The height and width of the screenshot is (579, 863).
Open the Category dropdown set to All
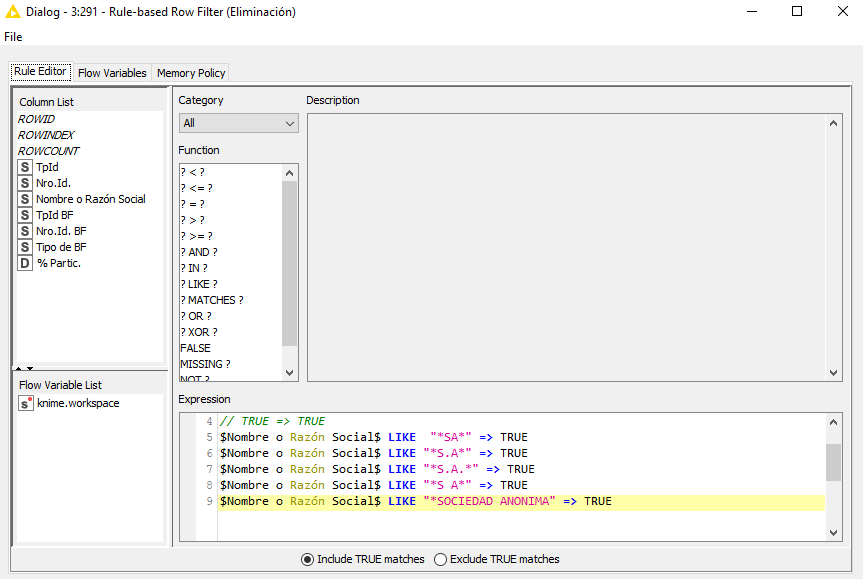[x=238, y=123]
